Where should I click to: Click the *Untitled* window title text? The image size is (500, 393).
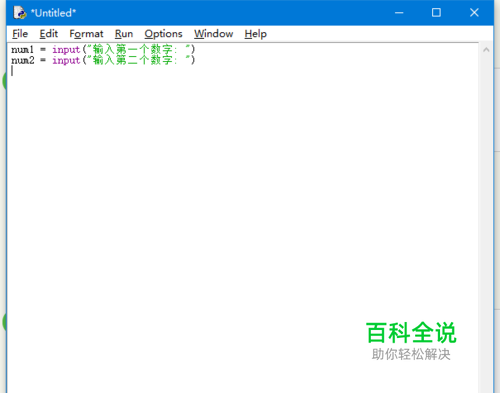[53, 13]
